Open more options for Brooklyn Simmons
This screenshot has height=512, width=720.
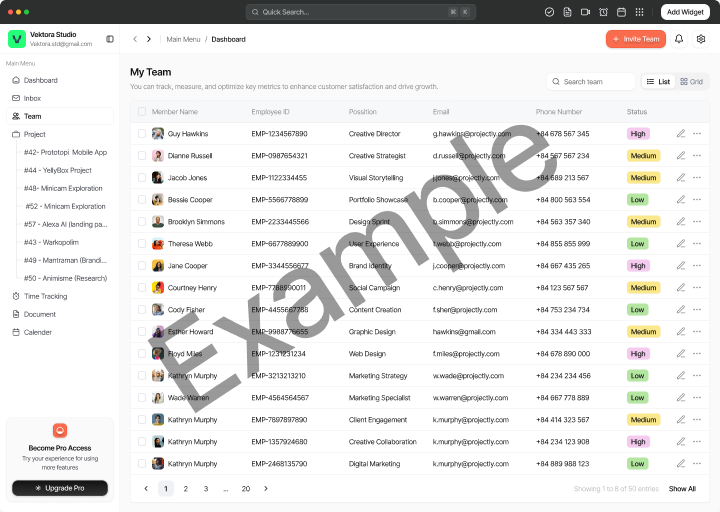pos(697,222)
